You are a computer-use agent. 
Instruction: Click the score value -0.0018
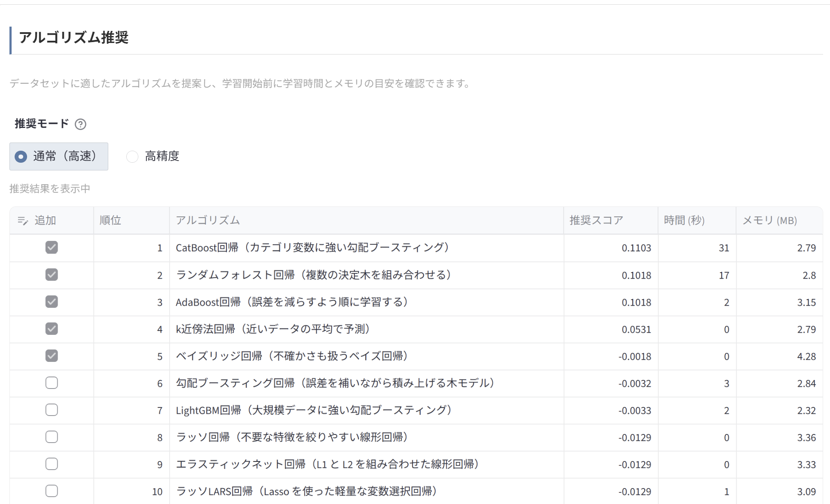pos(635,356)
